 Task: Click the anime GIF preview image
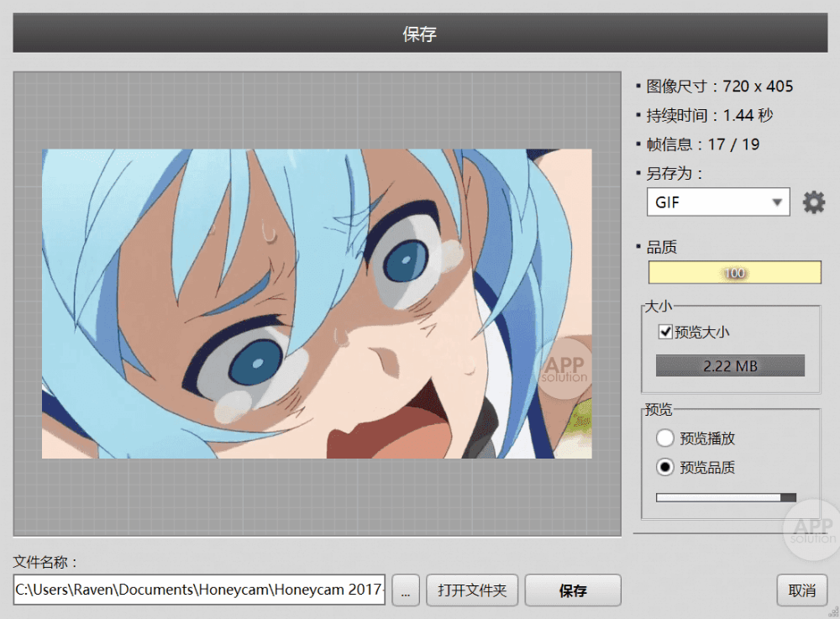(x=317, y=303)
